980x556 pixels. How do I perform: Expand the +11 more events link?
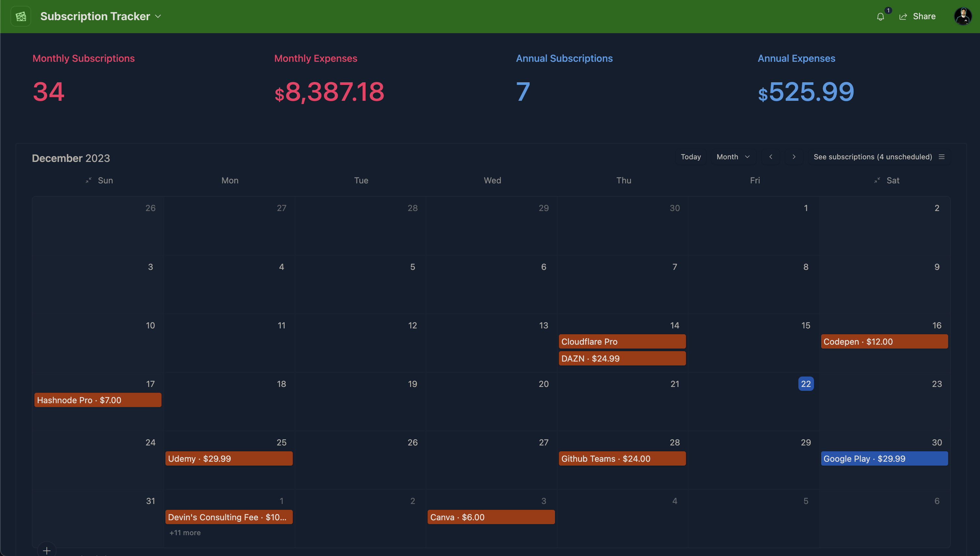[185, 532]
